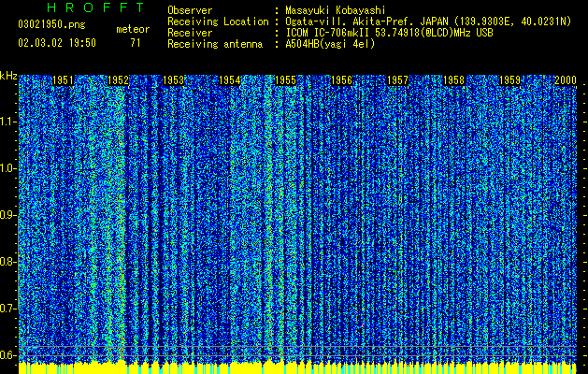Click the Receiving antenna label

(215, 44)
